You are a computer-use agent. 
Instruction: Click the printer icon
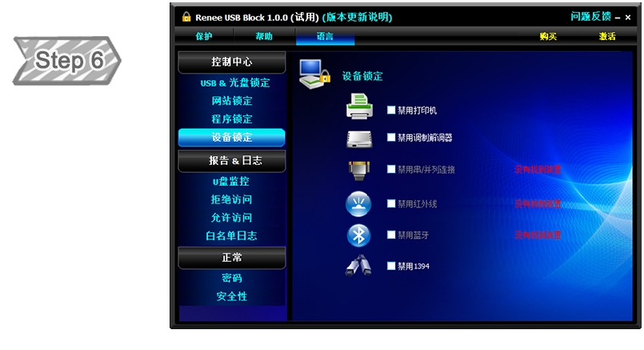point(359,106)
